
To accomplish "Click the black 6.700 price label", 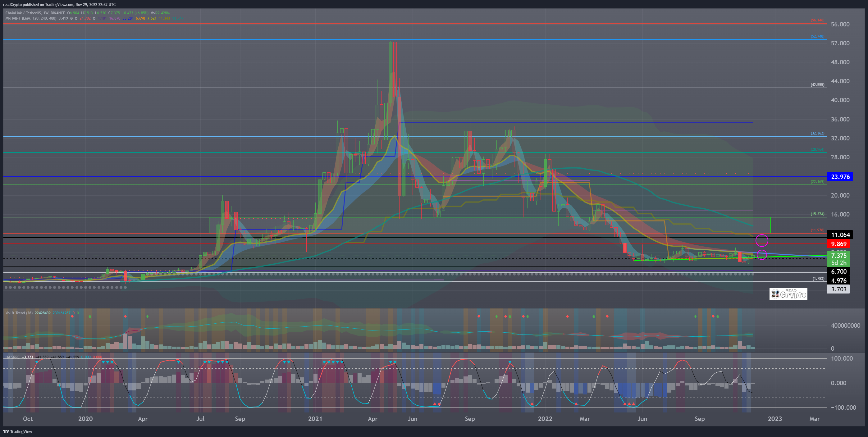I will 838,271.
